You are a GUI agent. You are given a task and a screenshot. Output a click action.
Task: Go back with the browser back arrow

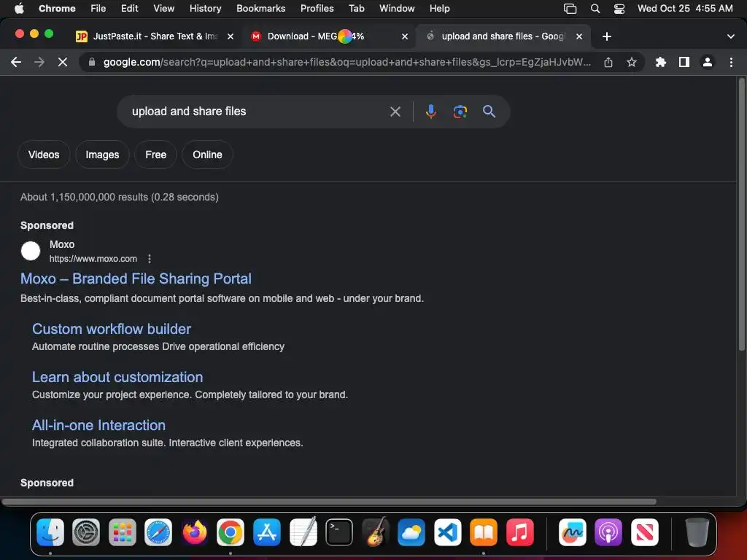pyautogui.click(x=16, y=62)
